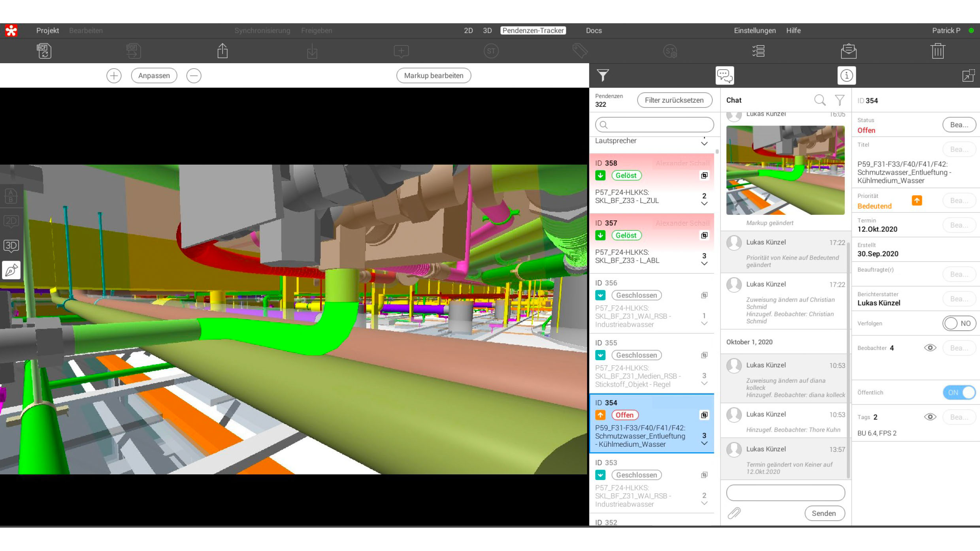Activate the markup pen tool

click(x=11, y=270)
